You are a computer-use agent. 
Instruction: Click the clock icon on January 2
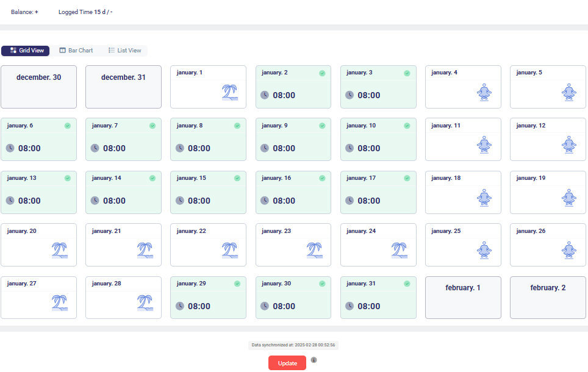pyautogui.click(x=265, y=95)
